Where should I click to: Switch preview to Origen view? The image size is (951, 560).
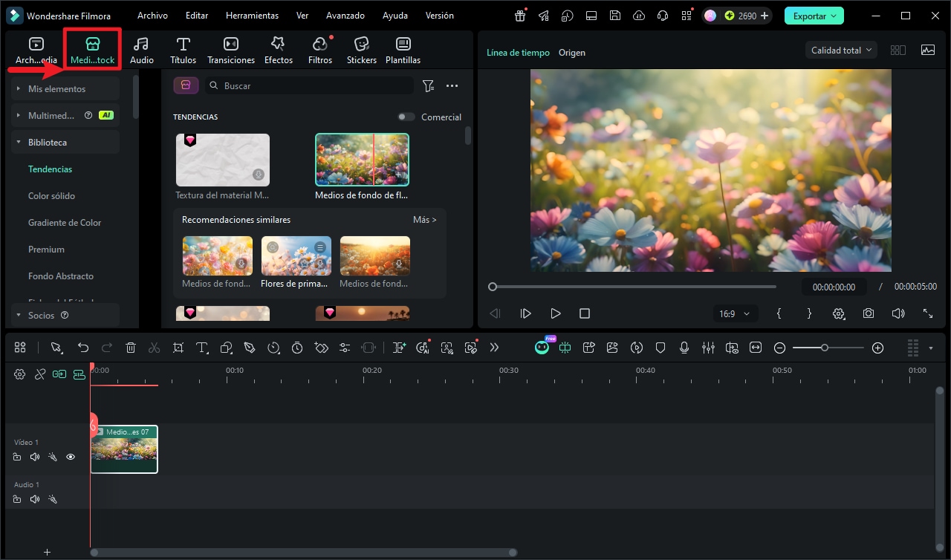coord(572,53)
